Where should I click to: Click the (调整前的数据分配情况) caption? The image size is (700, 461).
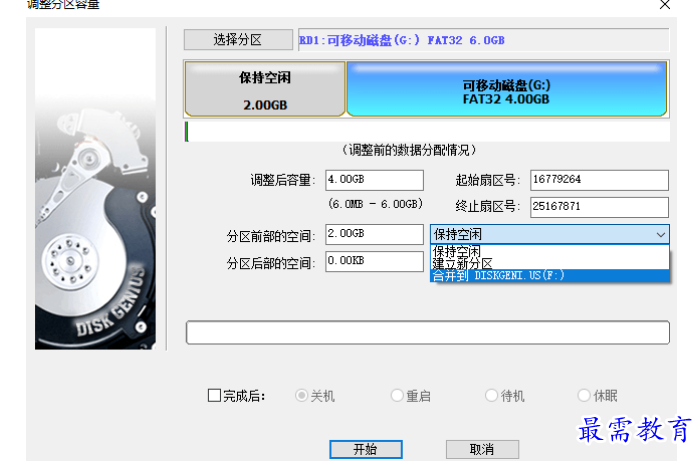point(409,150)
